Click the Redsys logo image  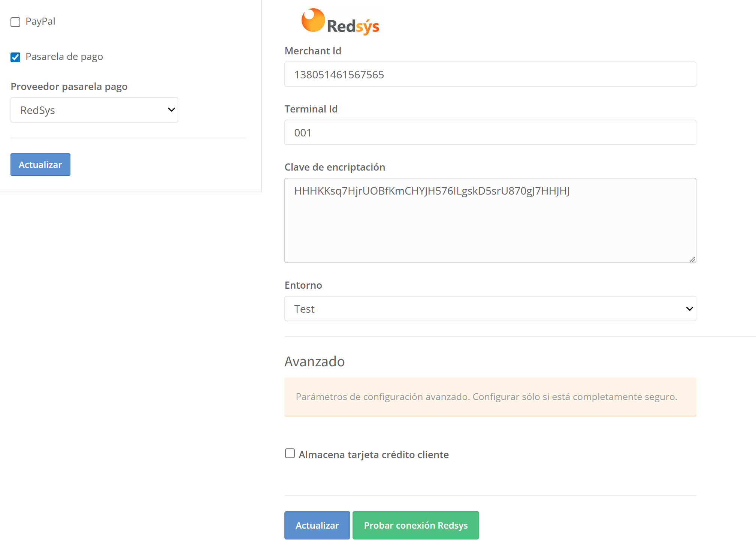(x=340, y=22)
